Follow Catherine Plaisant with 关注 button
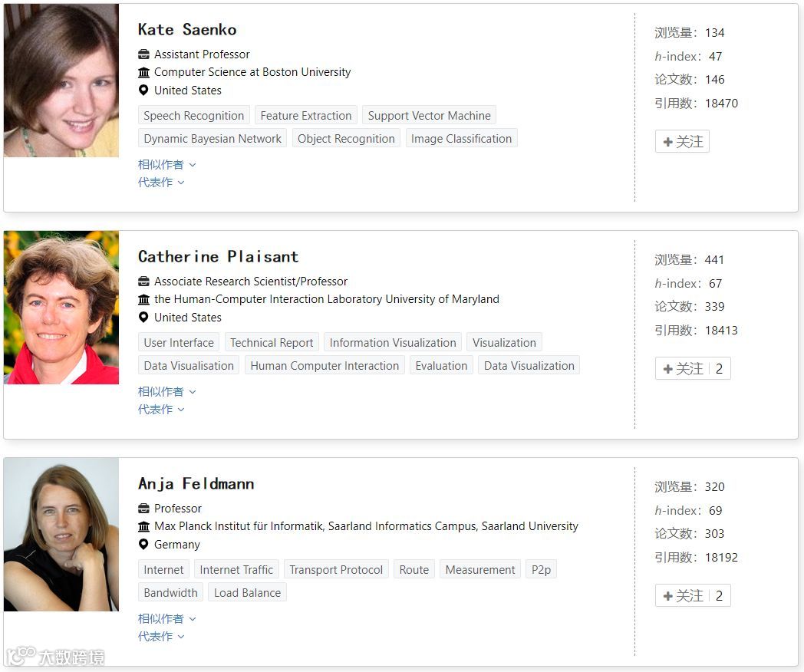Screen dimensions: 804x672 (683, 369)
